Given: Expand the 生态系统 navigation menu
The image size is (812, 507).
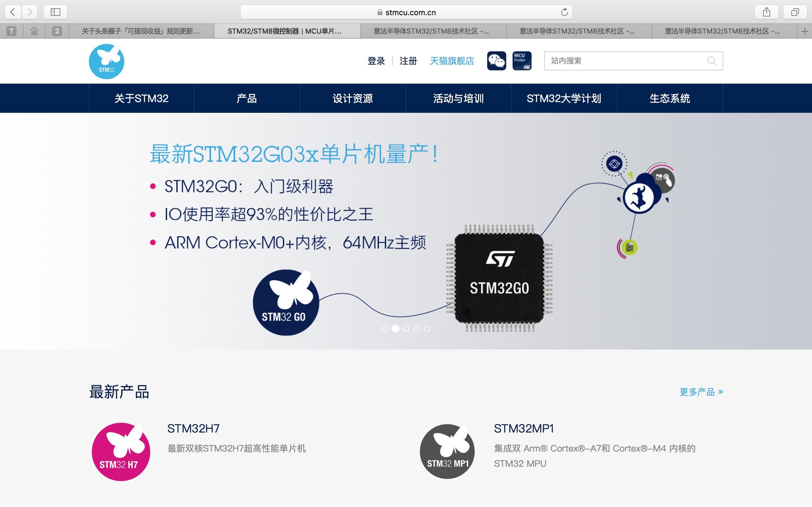Looking at the screenshot, I should point(670,99).
